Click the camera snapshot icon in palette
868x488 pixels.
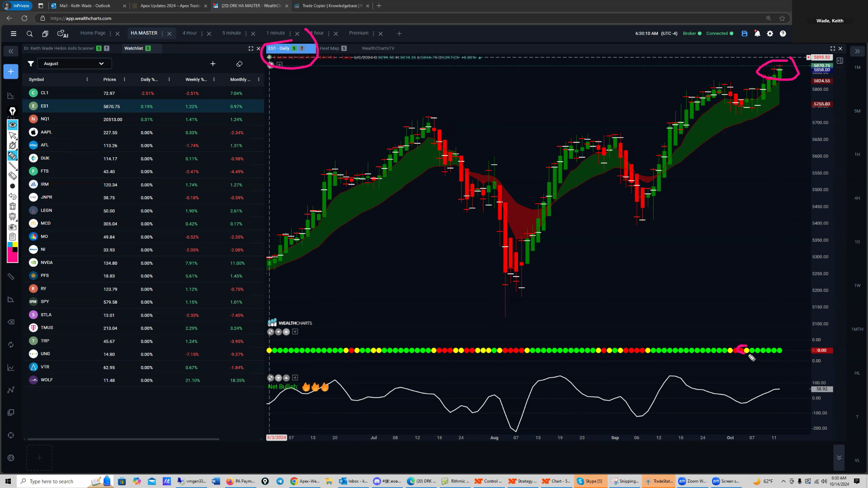pyautogui.click(x=12, y=227)
